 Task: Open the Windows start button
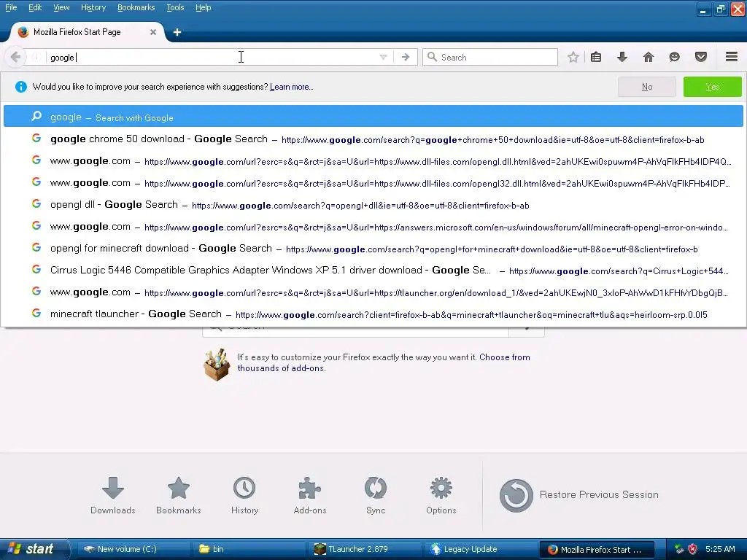(34, 549)
